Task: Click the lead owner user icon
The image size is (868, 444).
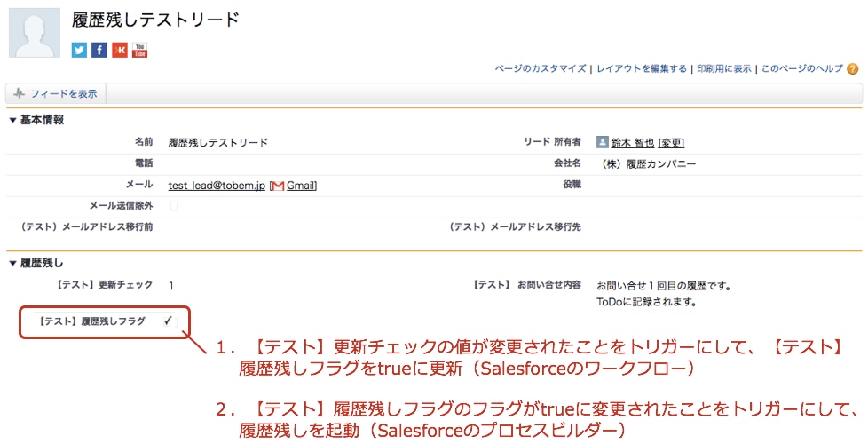Action: (603, 142)
